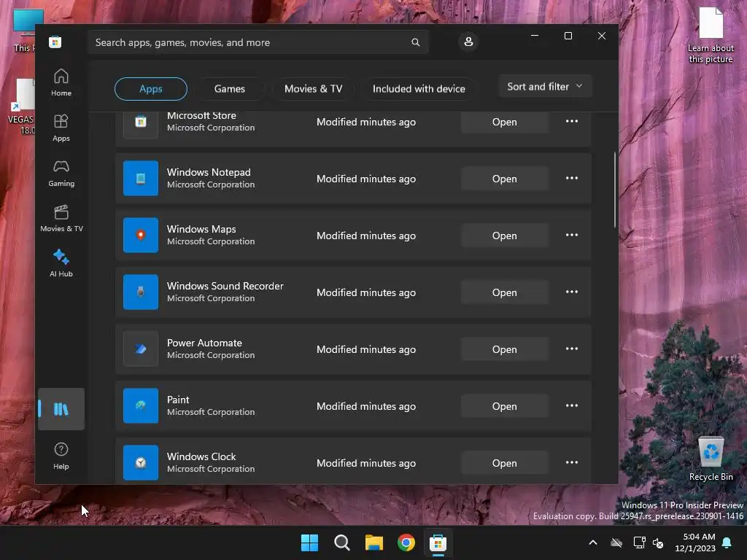Open Movies & TV in sidebar
The image size is (747, 560).
coord(61,219)
